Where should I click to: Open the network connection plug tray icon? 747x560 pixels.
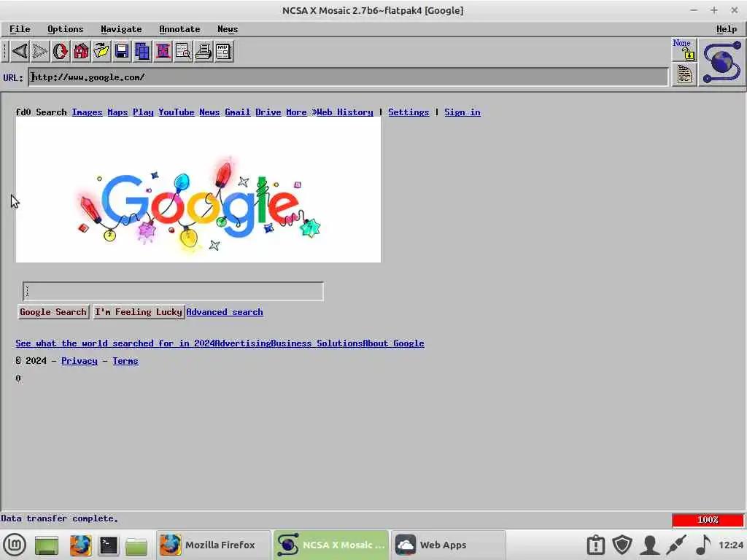[676, 545]
